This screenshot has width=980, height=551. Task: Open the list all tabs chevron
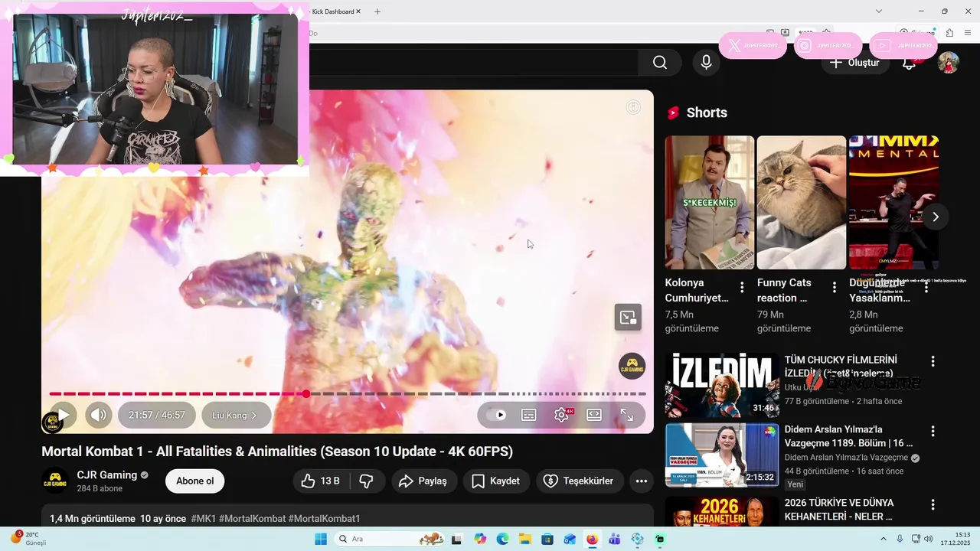(879, 11)
